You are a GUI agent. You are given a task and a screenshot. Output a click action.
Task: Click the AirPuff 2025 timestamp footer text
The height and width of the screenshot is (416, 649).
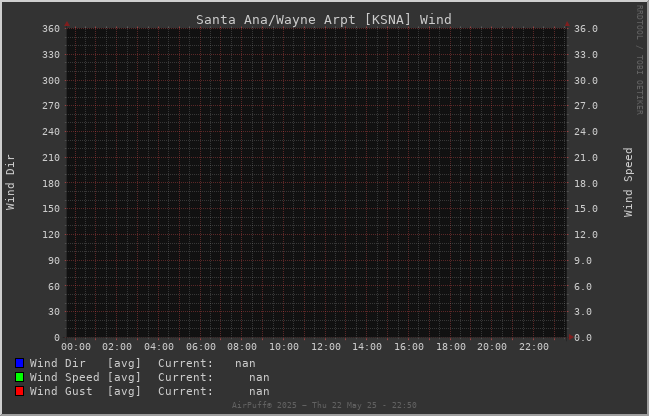pos(324,405)
